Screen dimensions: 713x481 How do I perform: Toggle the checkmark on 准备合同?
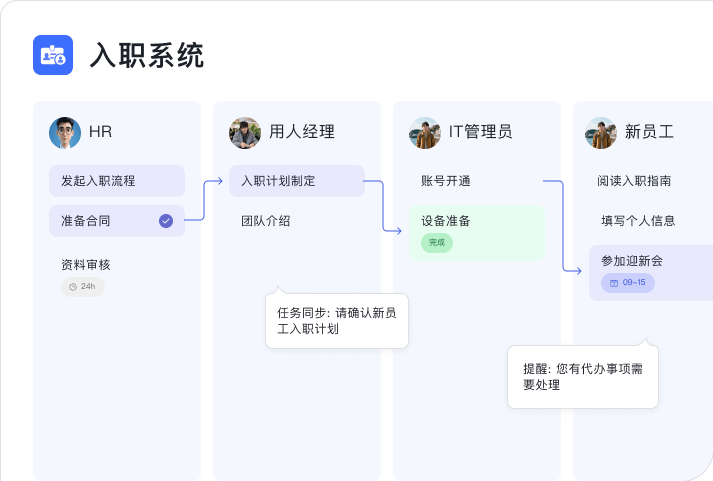(166, 221)
